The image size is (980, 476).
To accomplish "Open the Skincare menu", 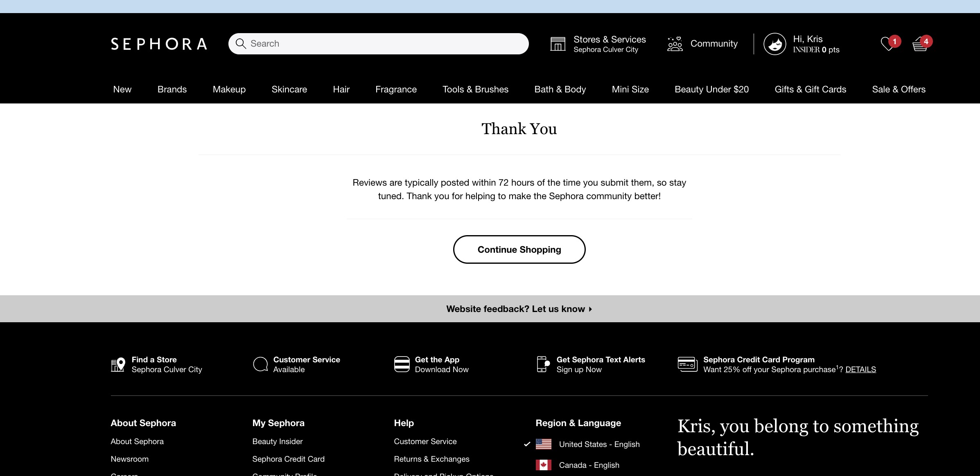I will click(289, 90).
